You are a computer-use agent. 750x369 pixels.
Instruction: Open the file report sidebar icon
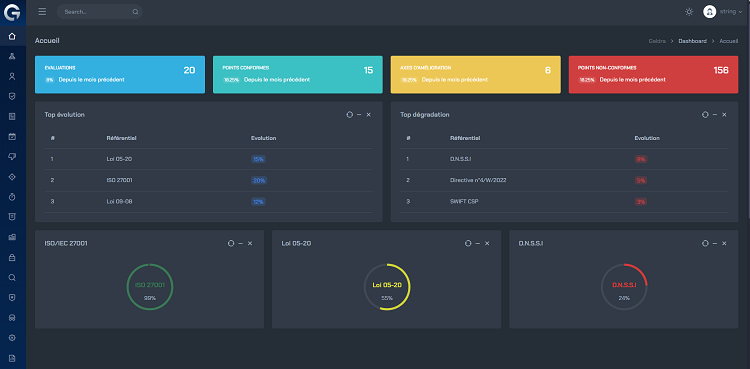(x=12, y=358)
